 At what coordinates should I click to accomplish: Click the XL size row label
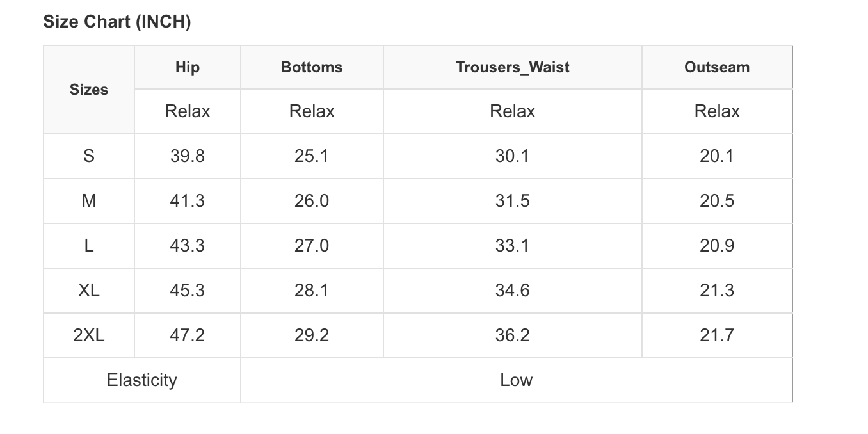[89, 291]
